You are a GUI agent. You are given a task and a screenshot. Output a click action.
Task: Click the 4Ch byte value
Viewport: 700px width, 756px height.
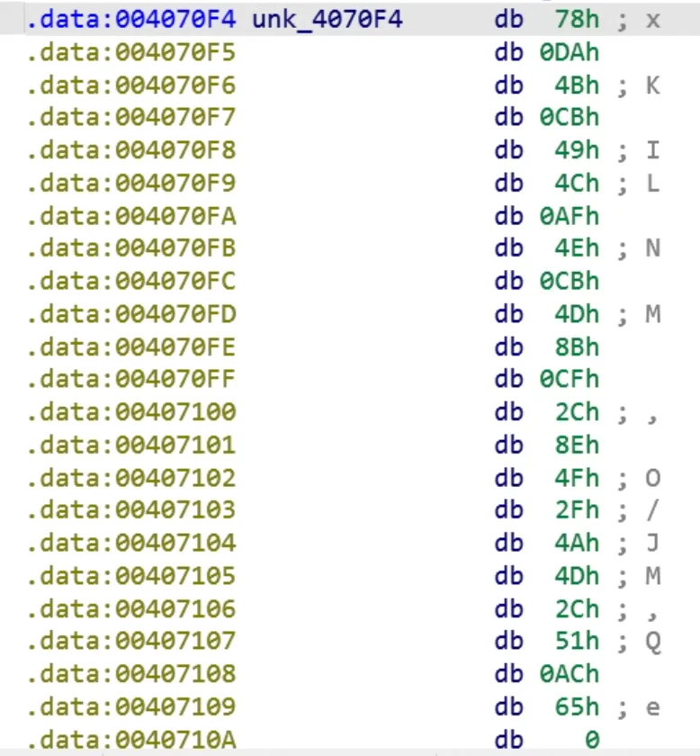[577, 184]
